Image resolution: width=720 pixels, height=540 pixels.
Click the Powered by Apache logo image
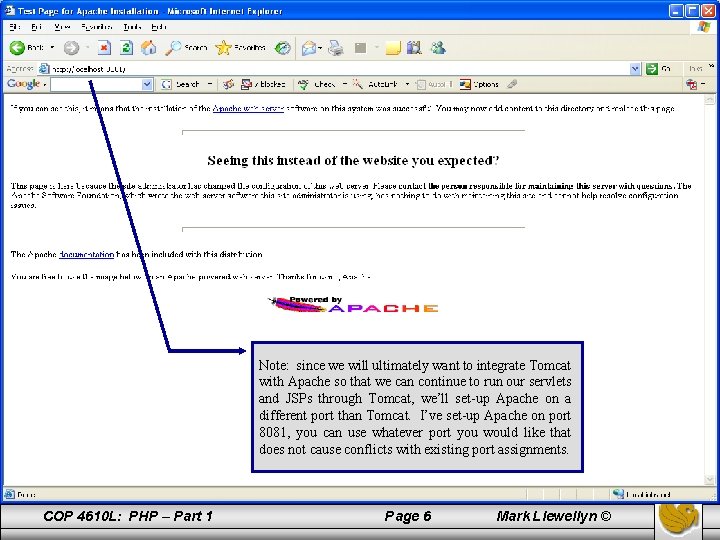tap(353, 305)
